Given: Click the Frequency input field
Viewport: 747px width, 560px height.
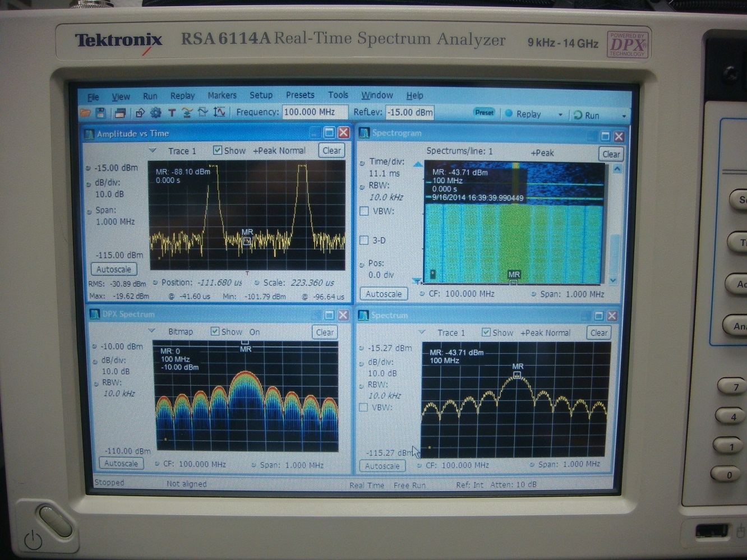Looking at the screenshot, I should pos(314,112).
